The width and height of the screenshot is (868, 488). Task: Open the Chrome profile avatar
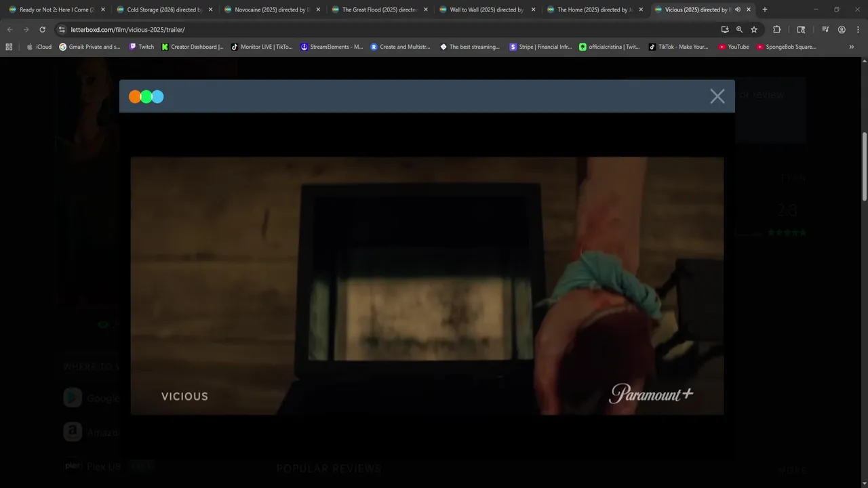[x=842, y=30]
